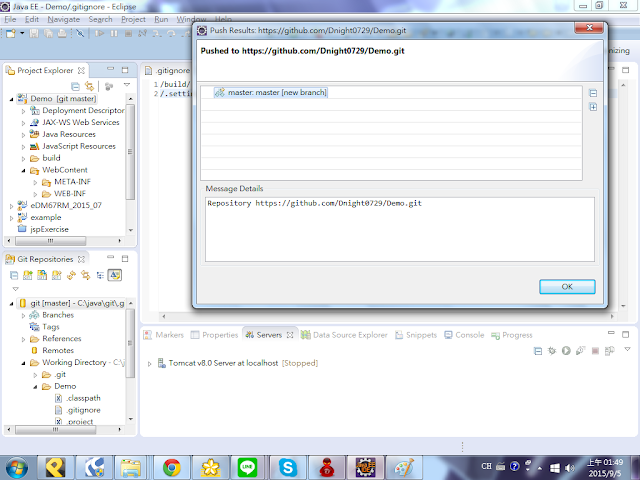Click the Print toolbar icon
Screen dimensions: 640x480
click(x=62, y=33)
